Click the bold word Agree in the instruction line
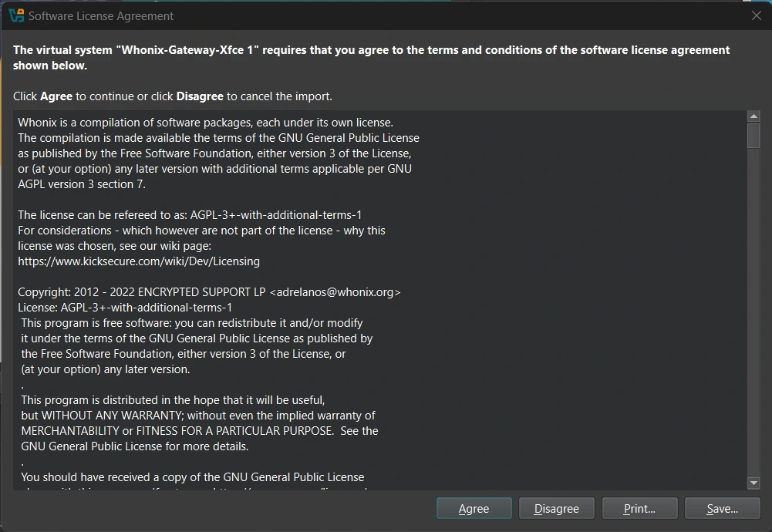772x532 pixels. point(56,96)
